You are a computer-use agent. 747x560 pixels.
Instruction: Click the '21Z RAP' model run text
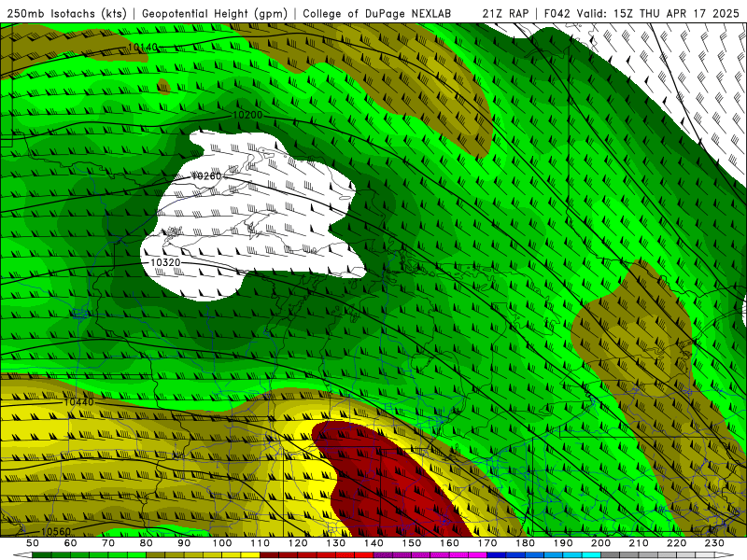click(505, 13)
